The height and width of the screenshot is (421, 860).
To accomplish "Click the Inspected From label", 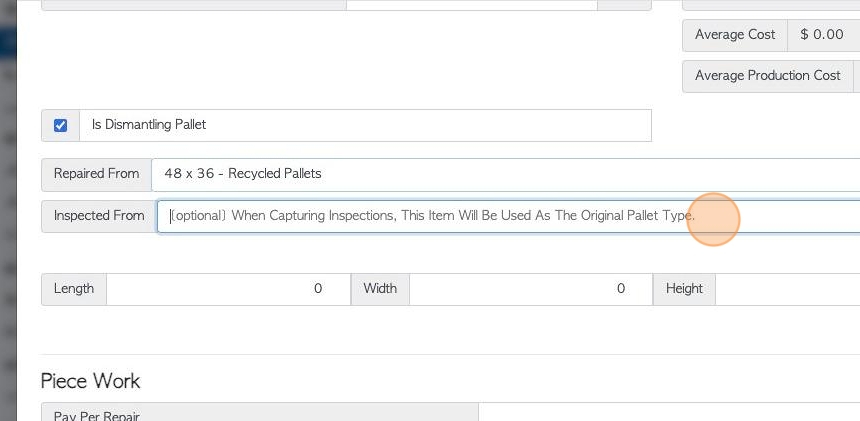I will (x=99, y=217).
